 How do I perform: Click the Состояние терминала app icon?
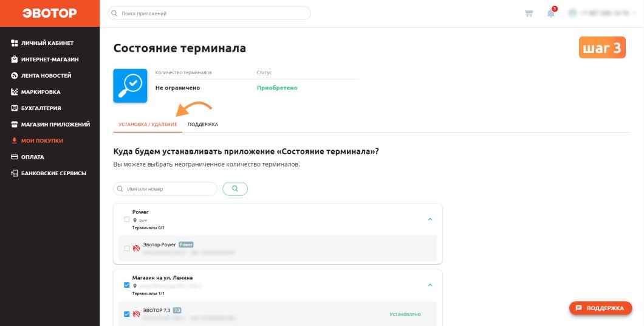[x=130, y=86]
